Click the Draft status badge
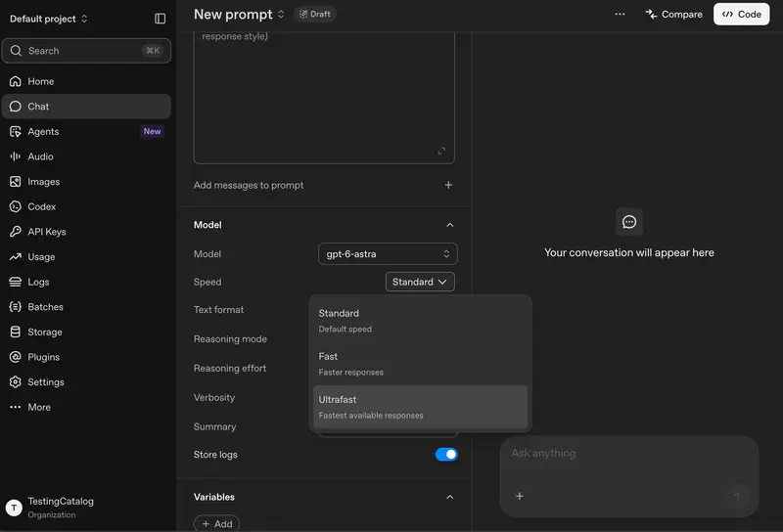This screenshot has width=783, height=532. coord(315,14)
